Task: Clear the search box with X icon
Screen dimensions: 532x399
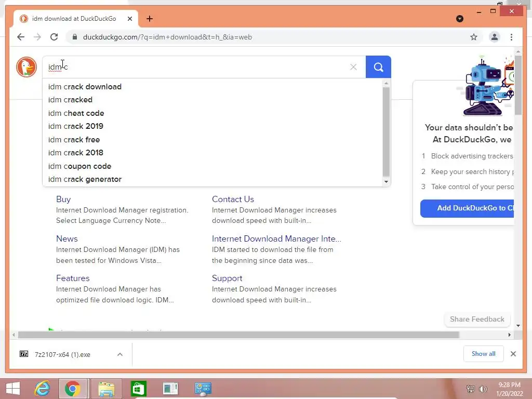Action: 353,67
